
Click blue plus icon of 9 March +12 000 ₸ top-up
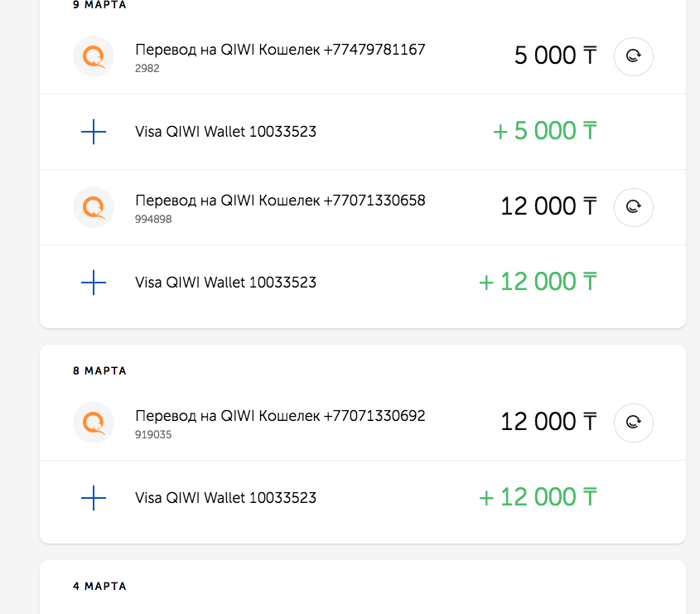[94, 283]
